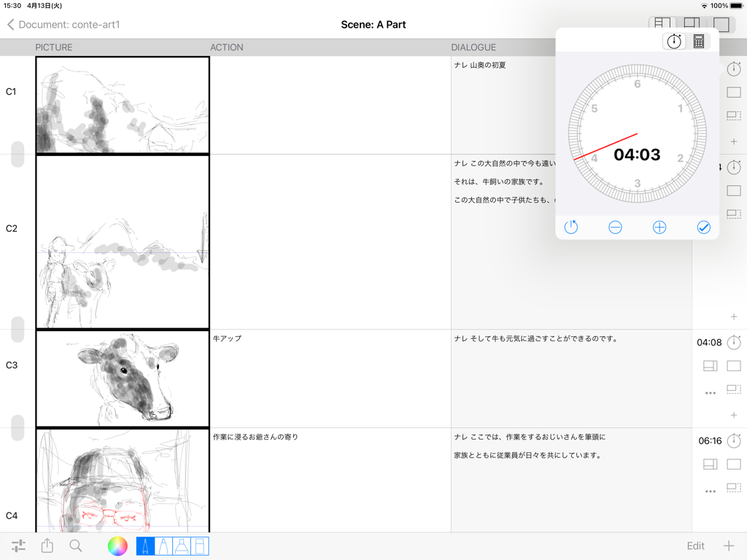The width and height of the screenshot is (747, 560).
Task: Confirm the timer with the checkmark
Action: click(x=703, y=227)
